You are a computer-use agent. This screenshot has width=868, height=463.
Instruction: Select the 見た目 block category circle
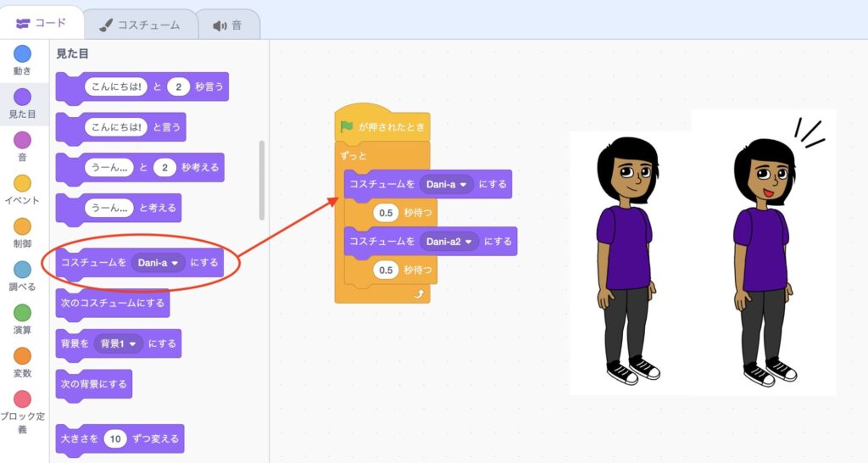22,97
